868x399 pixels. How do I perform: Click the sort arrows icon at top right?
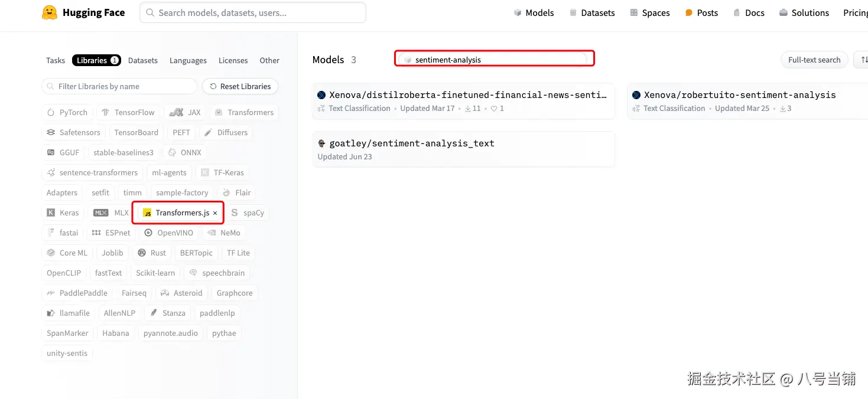coord(863,60)
